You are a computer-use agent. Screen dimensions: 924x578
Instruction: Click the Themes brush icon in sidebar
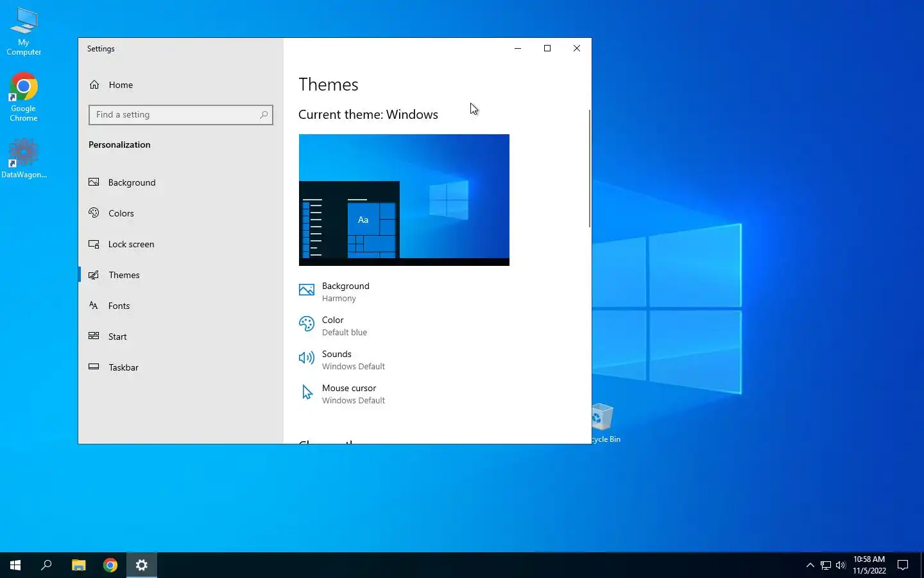pyautogui.click(x=94, y=275)
